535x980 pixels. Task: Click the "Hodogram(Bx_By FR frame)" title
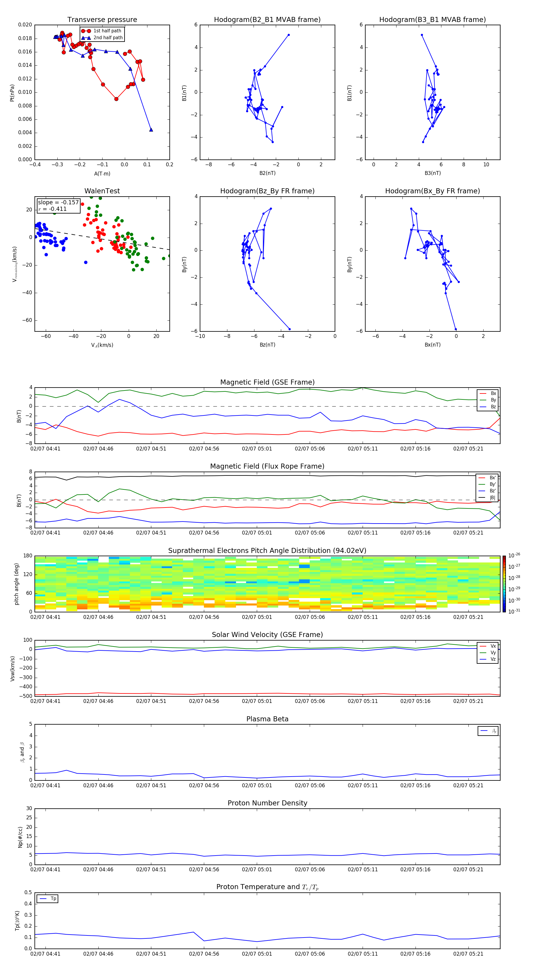point(432,191)
